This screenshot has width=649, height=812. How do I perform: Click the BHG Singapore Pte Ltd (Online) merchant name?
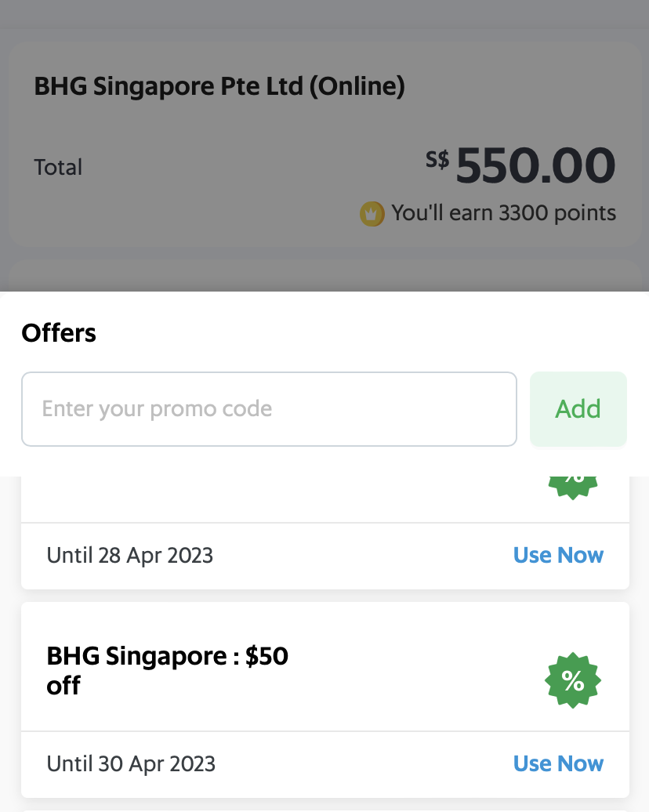click(219, 86)
